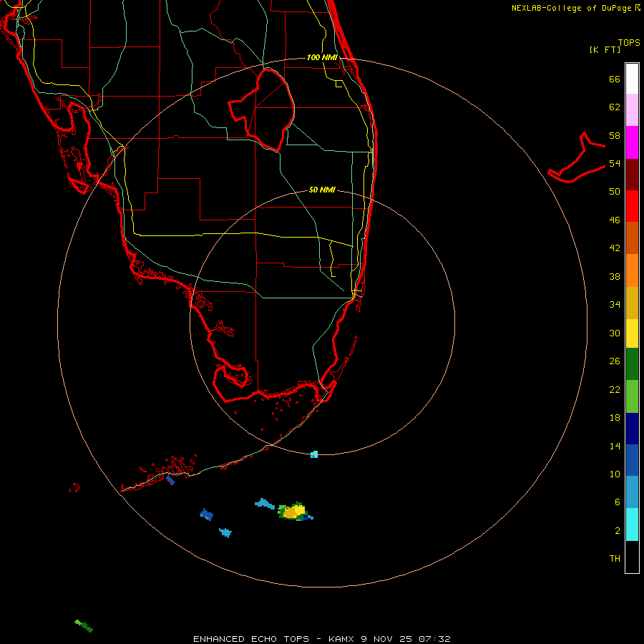644x644 pixels.
Task: Click the dark maroon legend swatch
Action: (x=632, y=175)
